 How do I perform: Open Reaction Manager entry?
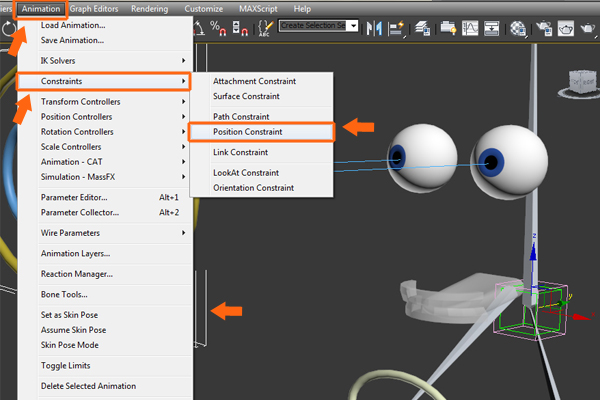coord(105,274)
